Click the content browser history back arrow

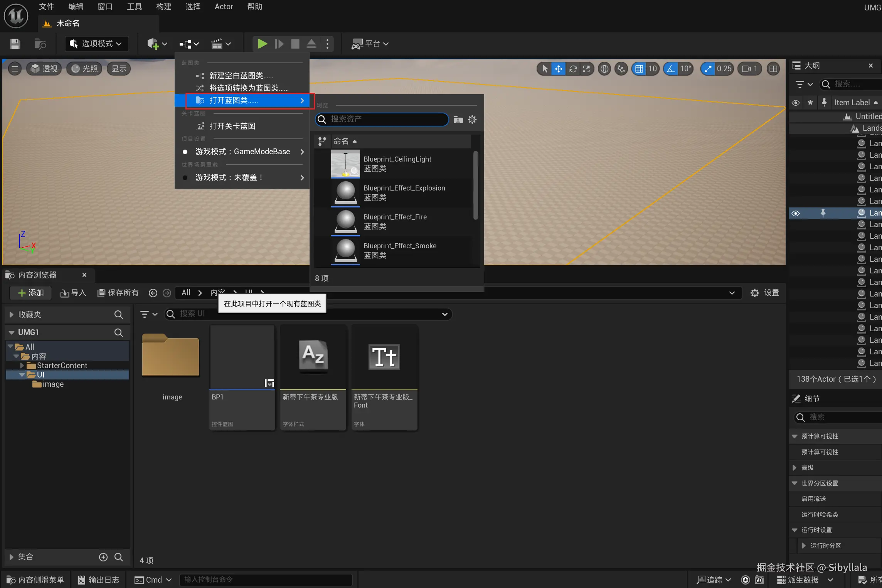(153, 293)
